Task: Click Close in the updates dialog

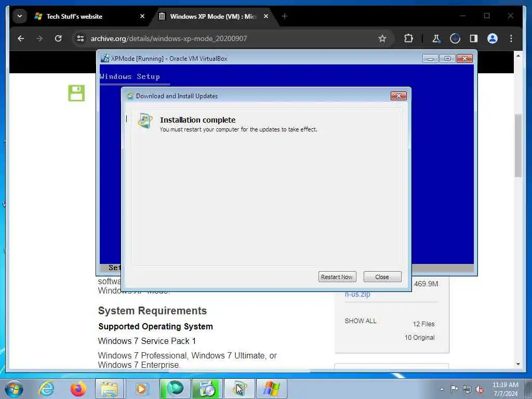Action: coord(382,277)
